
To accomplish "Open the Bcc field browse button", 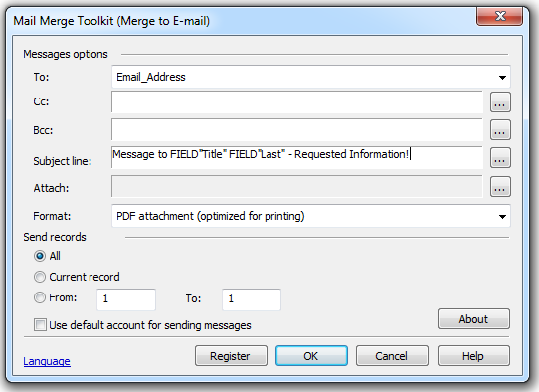I will (500, 130).
